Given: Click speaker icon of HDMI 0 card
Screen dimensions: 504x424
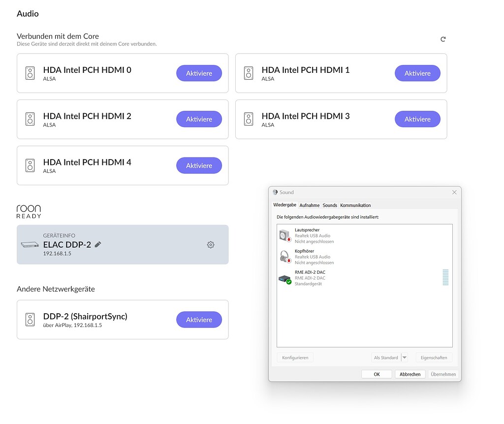Looking at the screenshot, I should tap(30, 73).
